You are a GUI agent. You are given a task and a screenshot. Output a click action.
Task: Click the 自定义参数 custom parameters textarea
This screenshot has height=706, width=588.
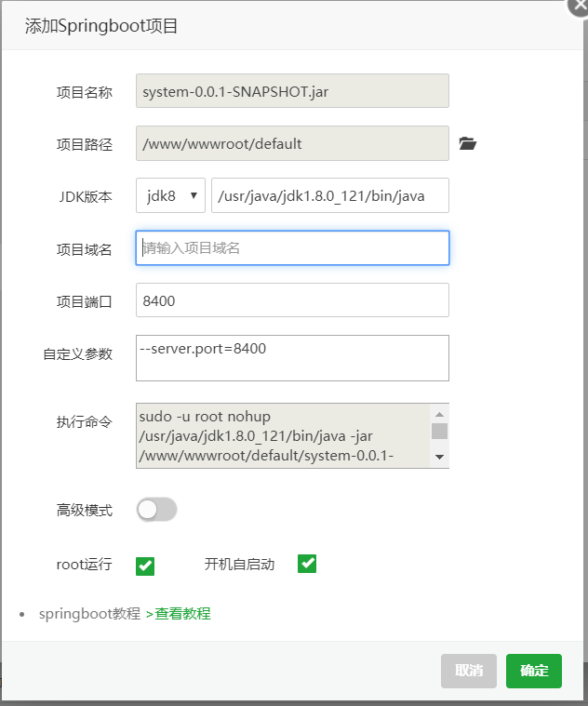pyautogui.click(x=292, y=358)
